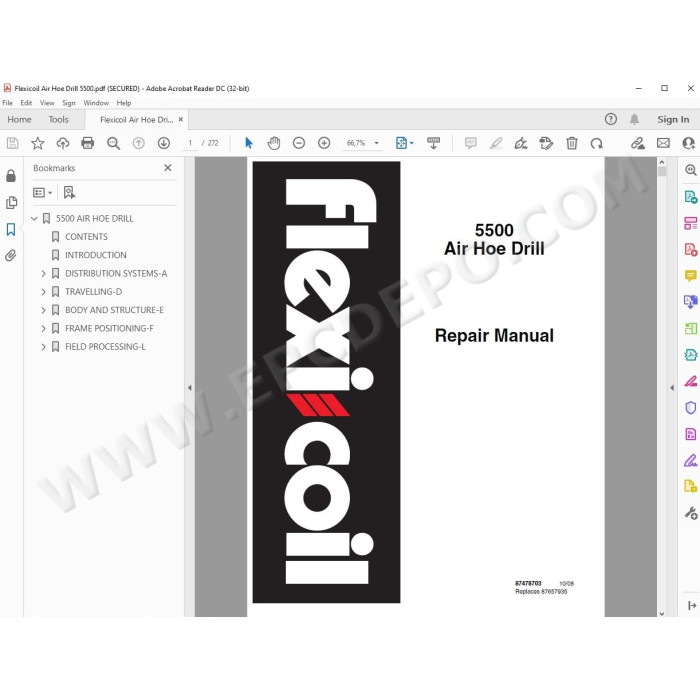700x700 pixels.
Task: Click the document scrollbar up arrow
Action: pos(662,162)
